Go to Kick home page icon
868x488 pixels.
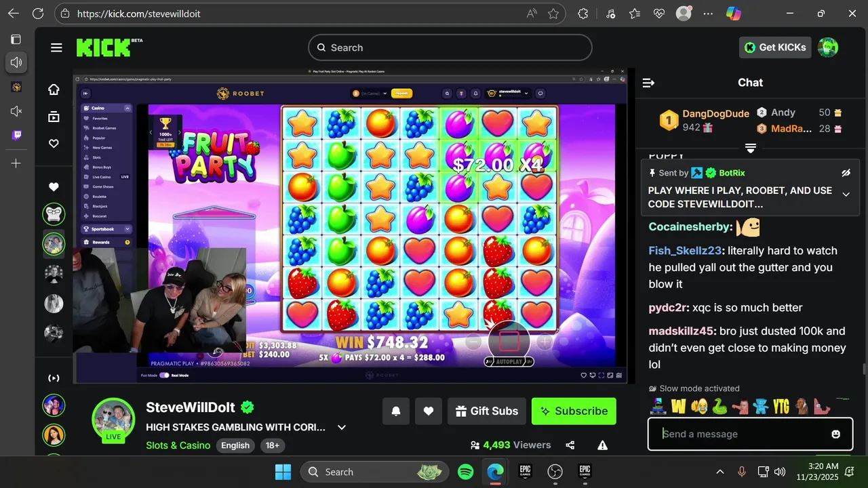pyautogui.click(x=54, y=89)
